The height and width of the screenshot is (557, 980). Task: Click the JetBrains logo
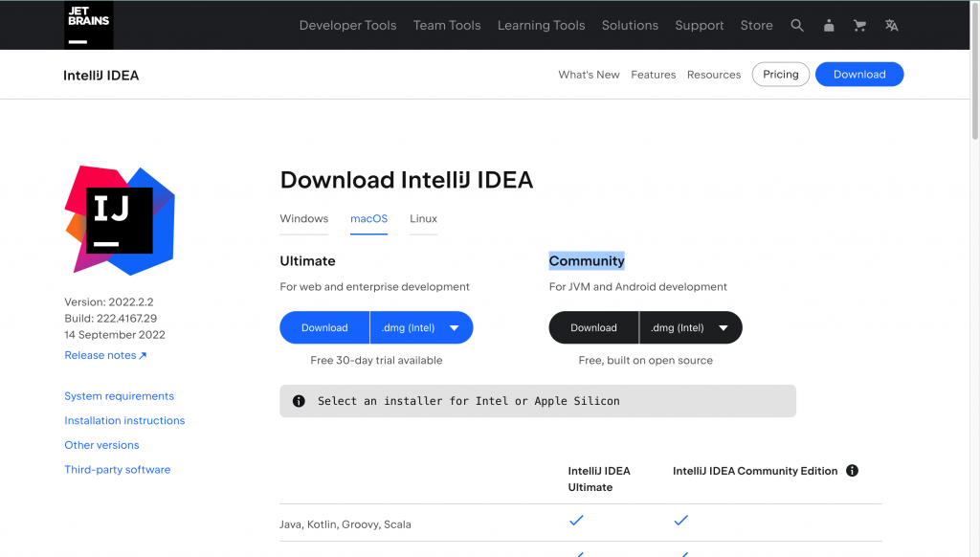[x=89, y=25]
